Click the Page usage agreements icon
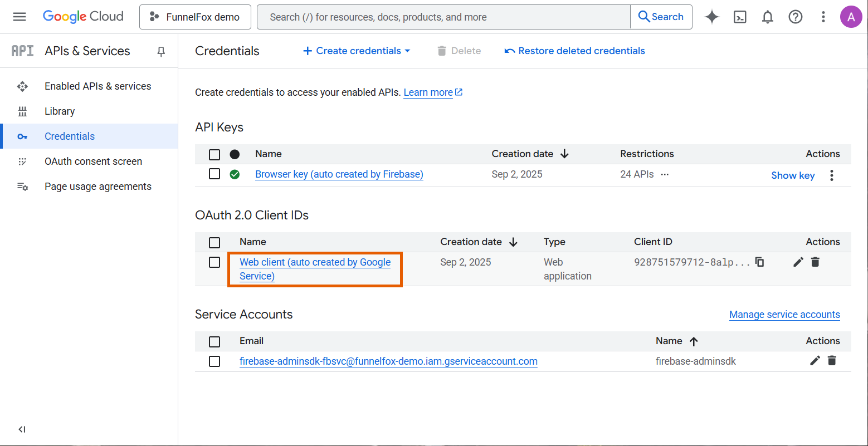Image resolution: width=868 pixels, height=446 pixels. coord(22,187)
